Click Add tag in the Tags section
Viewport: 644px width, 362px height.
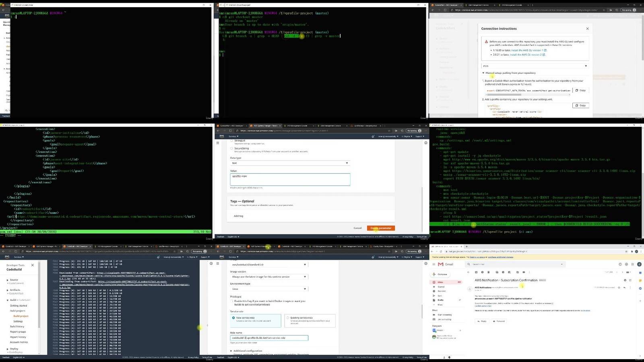point(238,216)
